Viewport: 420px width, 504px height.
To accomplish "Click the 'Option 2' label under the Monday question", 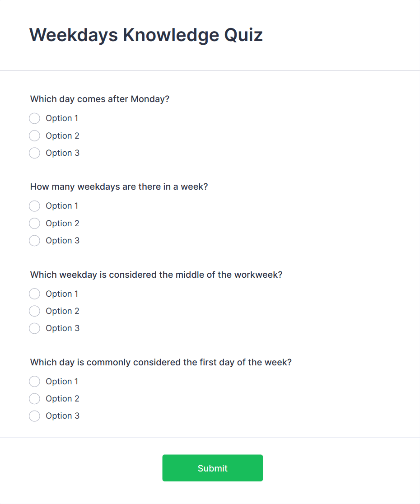I will pyautogui.click(x=62, y=135).
